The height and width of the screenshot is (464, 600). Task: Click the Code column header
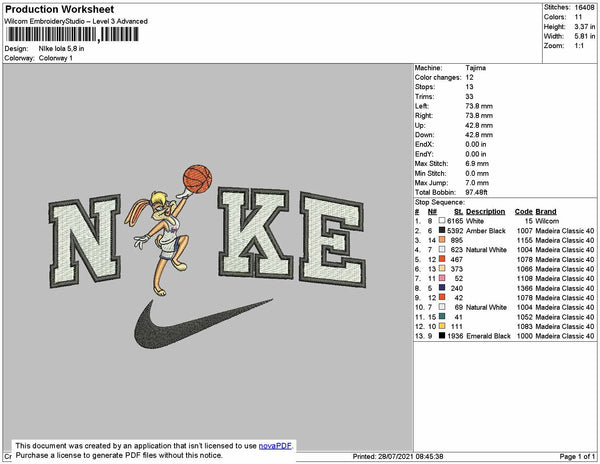[523, 212]
